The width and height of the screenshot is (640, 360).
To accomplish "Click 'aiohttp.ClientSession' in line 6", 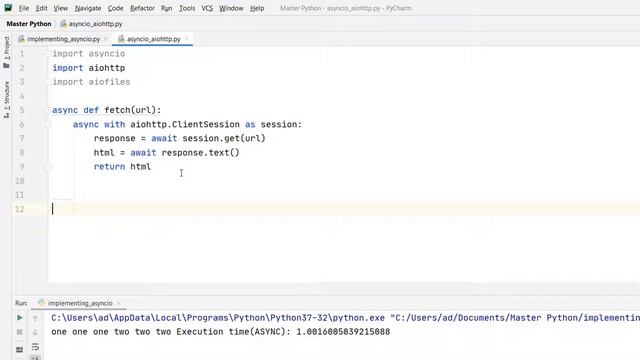I will pos(185,124).
